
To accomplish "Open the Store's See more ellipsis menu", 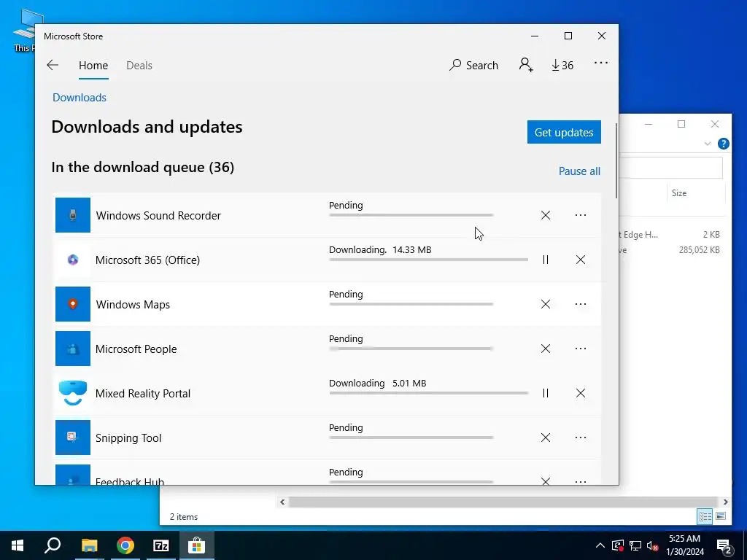I will pos(601,63).
